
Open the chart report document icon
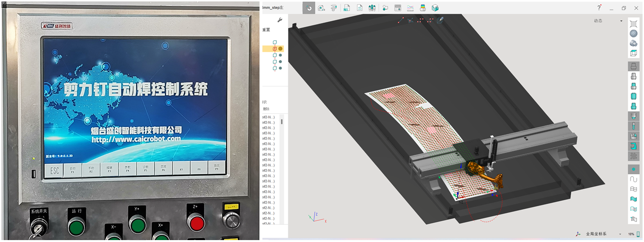coord(359,8)
